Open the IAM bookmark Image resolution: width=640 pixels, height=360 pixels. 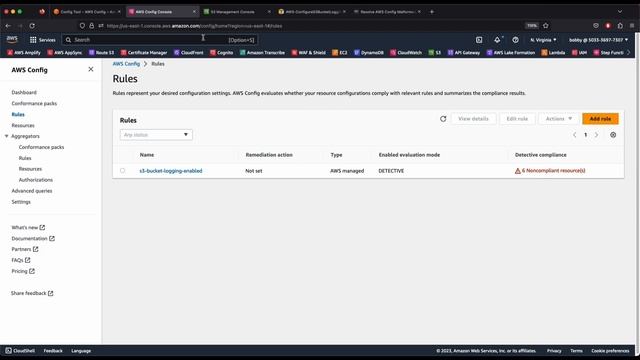[580, 52]
